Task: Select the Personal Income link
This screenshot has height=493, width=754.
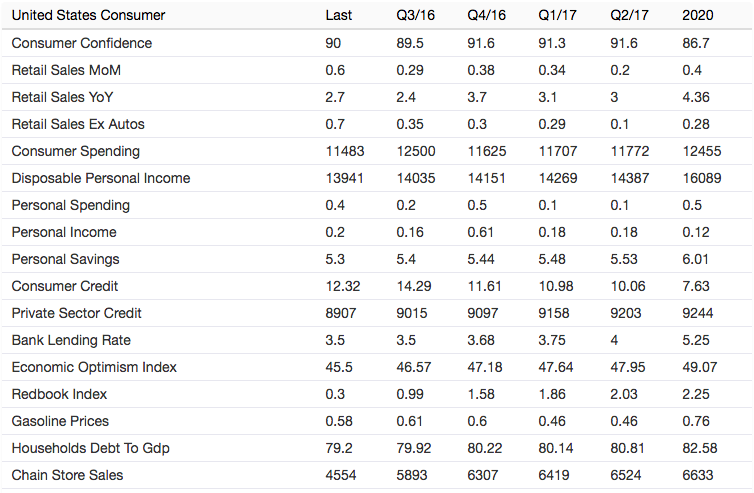Action: (64, 232)
